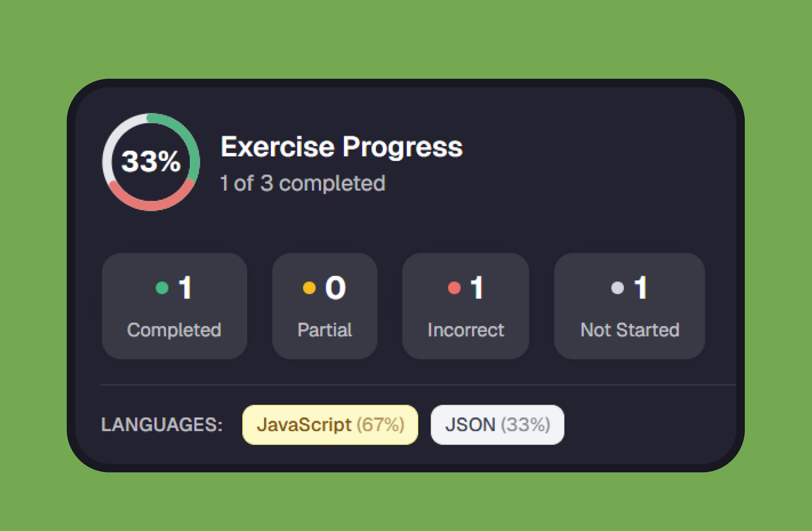
Task: Click the number 0 in the Partial card
Action: click(335, 287)
